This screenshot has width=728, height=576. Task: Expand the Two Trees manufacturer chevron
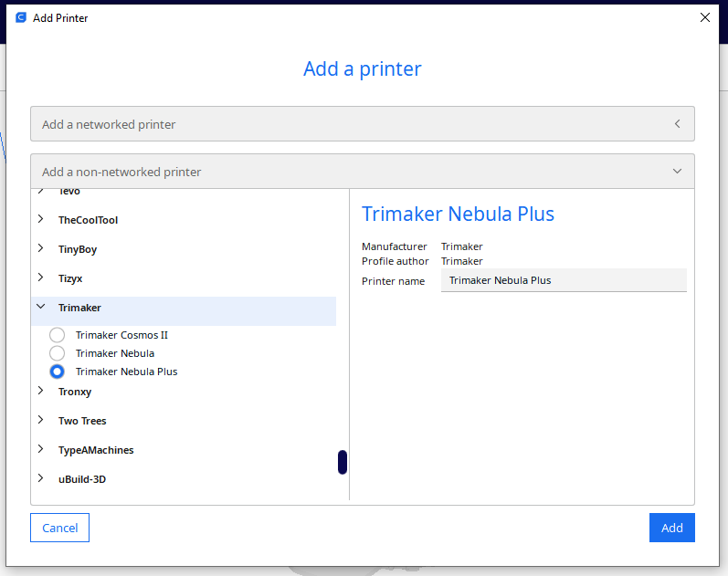click(41, 421)
